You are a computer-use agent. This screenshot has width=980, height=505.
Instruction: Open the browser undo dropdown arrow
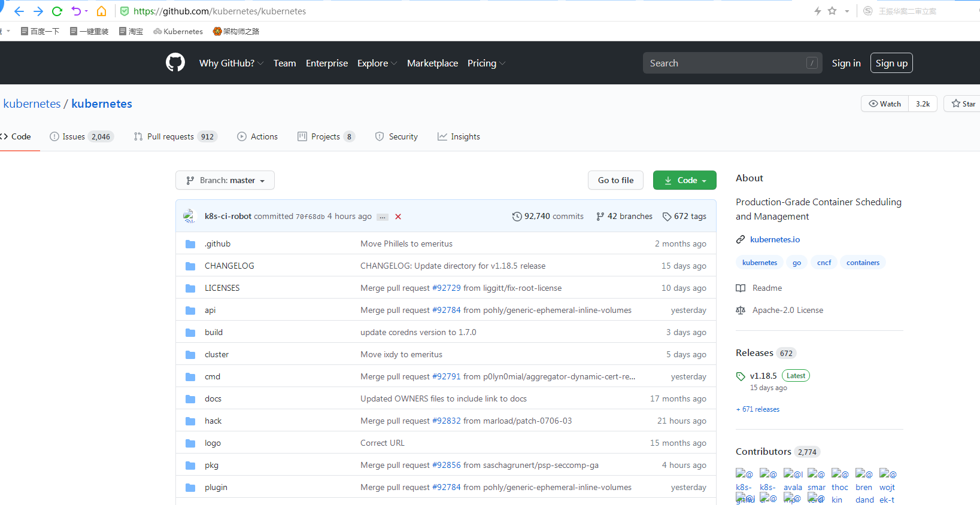click(86, 11)
